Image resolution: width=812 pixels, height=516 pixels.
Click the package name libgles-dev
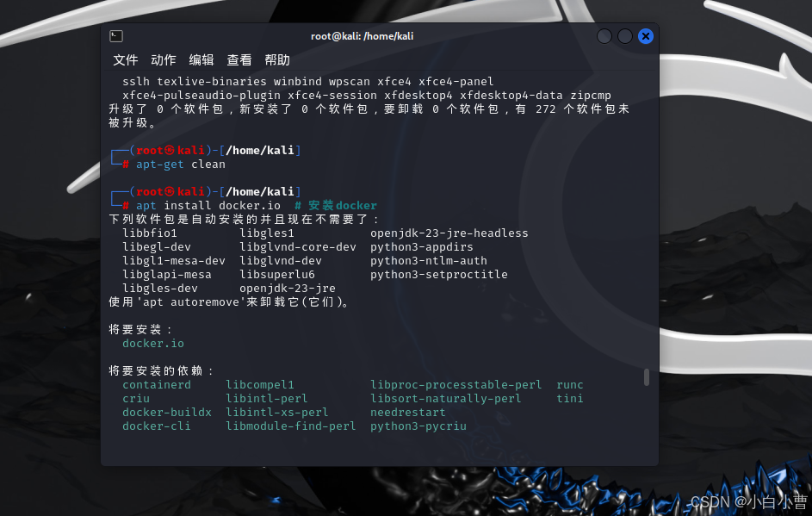click(160, 288)
